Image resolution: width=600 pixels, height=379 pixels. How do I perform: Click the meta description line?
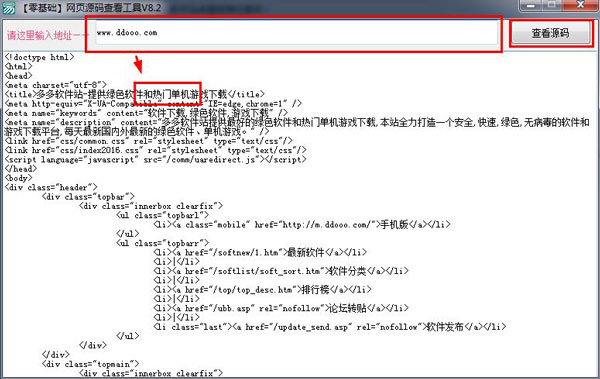[x=297, y=127]
